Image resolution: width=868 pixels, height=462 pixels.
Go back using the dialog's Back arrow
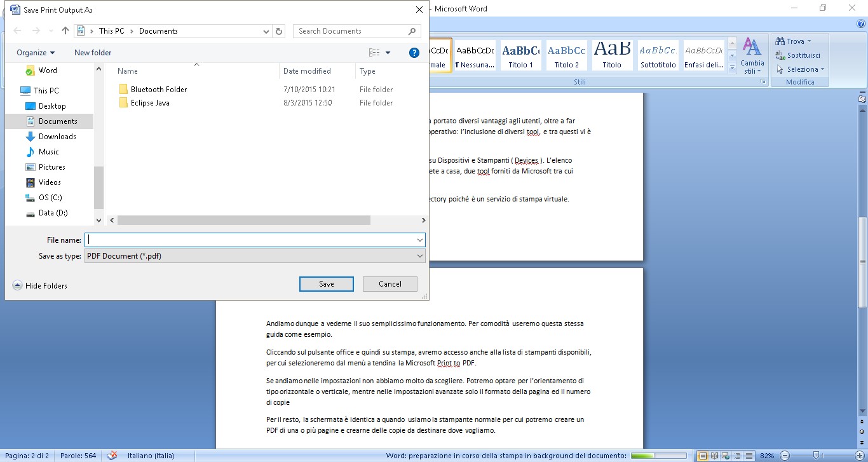[x=17, y=31]
